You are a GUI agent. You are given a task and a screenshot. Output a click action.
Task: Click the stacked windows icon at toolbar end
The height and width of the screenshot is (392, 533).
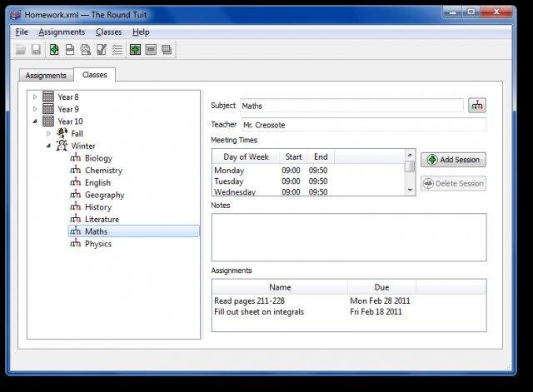(x=167, y=50)
